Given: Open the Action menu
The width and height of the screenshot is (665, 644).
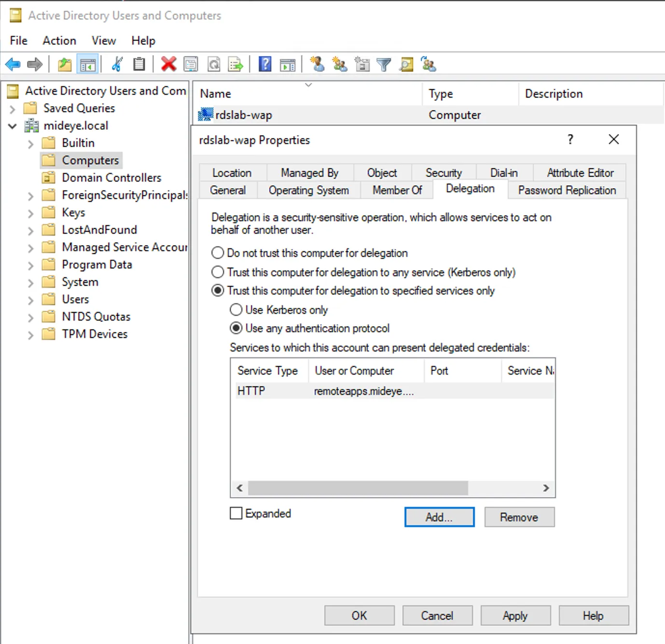Looking at the screenshot, I should [x=59, y=41].
